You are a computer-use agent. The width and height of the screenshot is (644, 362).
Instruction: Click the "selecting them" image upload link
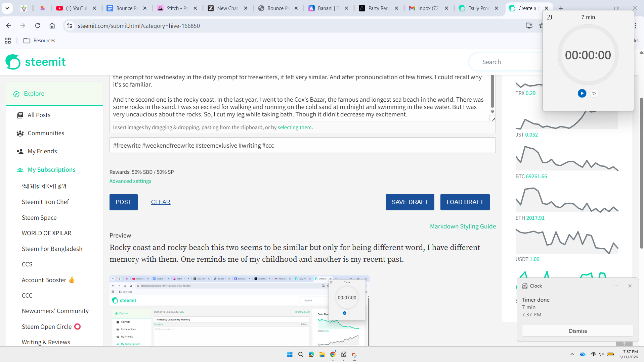295,127
